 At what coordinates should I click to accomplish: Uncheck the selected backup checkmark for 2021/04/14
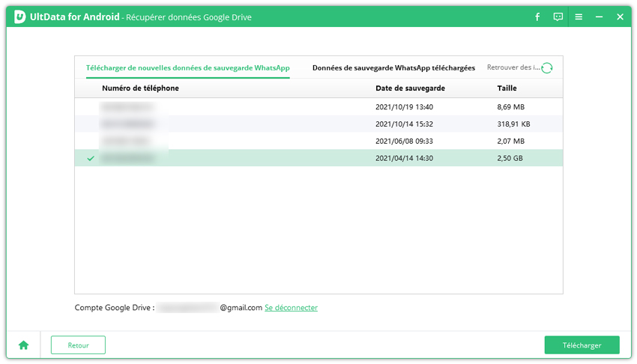point(91,158)
